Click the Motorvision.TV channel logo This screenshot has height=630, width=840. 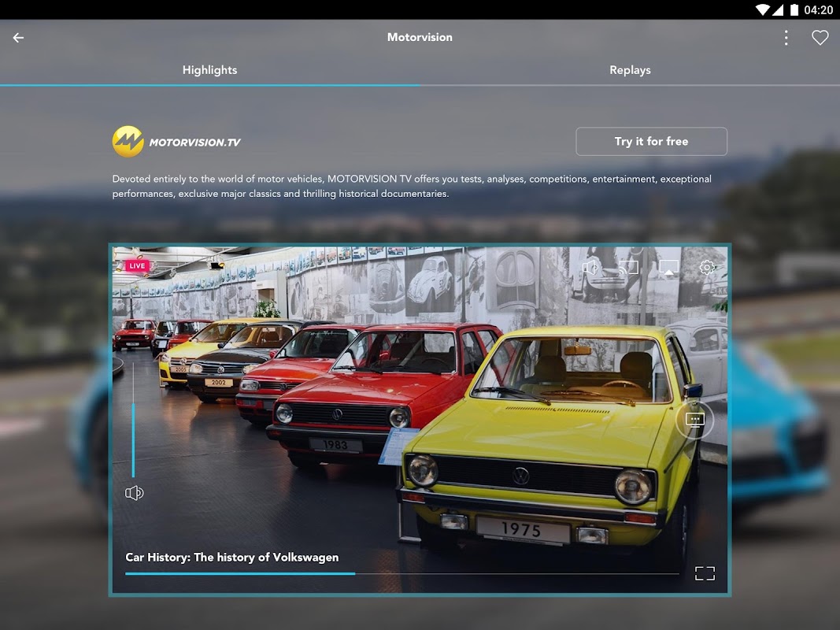click(x=176, y=142)
